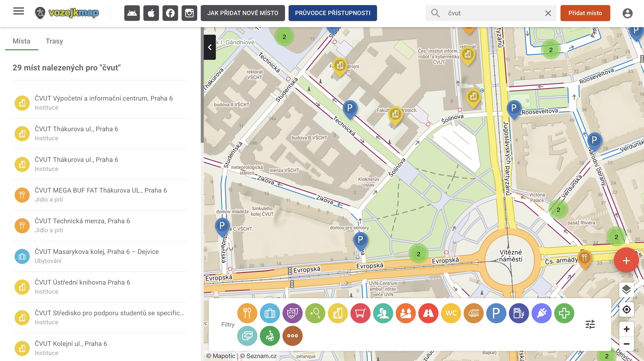Click the Přidat místo button
Viewport: 644px width, 361px height.
(x=585, y=13)
